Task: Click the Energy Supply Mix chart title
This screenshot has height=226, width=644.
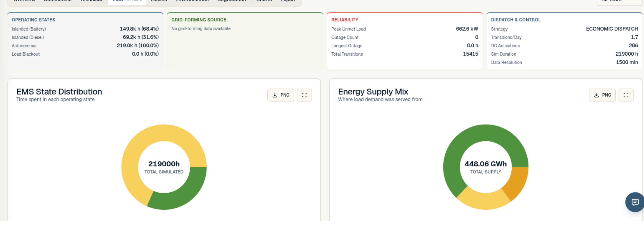Action: pos(373,92)
